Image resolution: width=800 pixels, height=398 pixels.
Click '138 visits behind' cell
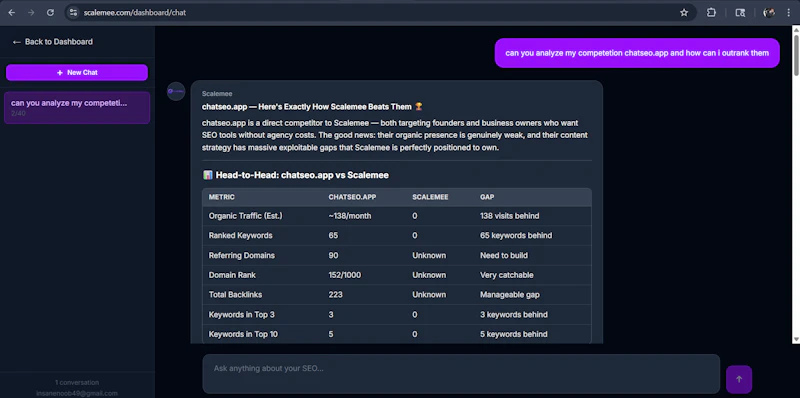point(509,216)
